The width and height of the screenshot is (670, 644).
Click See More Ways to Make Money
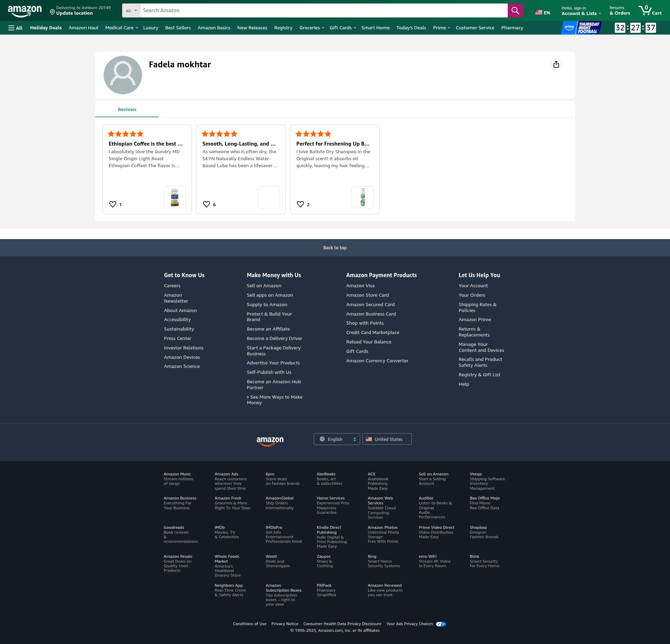pos(275,400)
